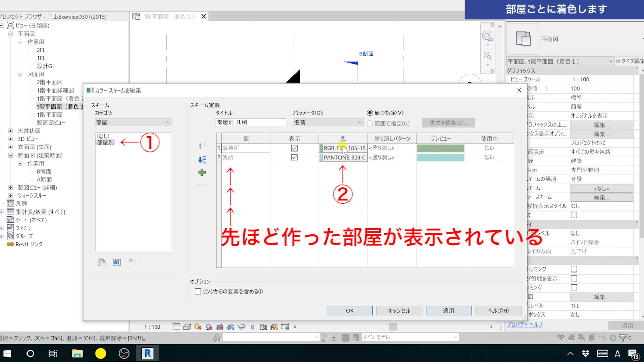Uncheck visibility checkbox for 事務所 row
Screen dimensions: 644x362
[x=294, y=148]
